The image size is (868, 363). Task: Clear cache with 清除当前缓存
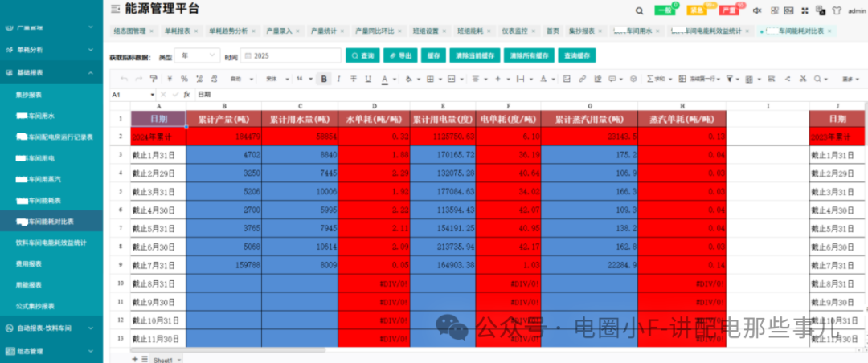pyautogui.click(x=475, y=55)
